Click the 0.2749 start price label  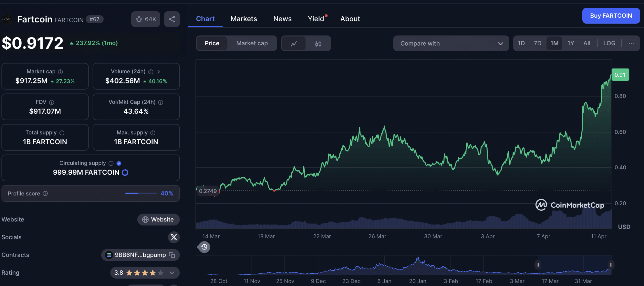[208, 191]
